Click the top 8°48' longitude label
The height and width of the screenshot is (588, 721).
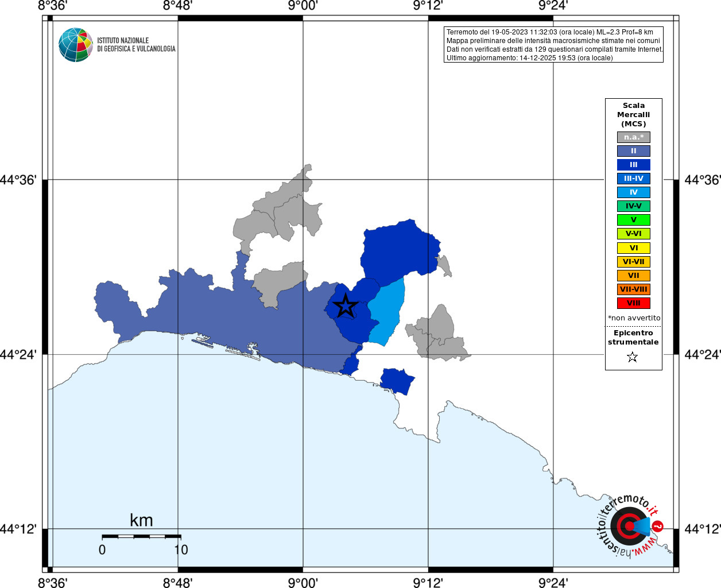177,6
